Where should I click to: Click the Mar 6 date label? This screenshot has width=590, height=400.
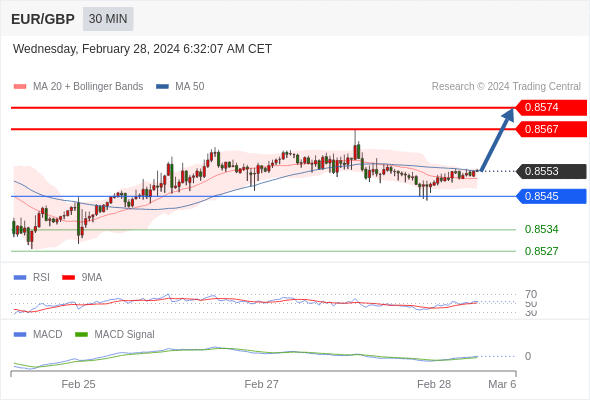(x=502, y=384)
